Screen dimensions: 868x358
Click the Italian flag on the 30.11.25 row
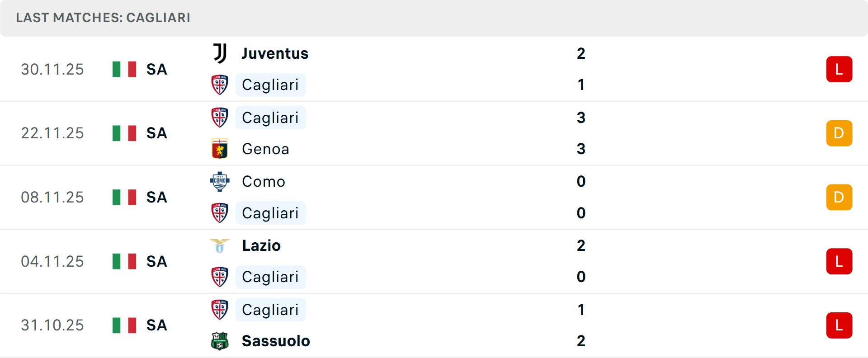coord(124,69)
